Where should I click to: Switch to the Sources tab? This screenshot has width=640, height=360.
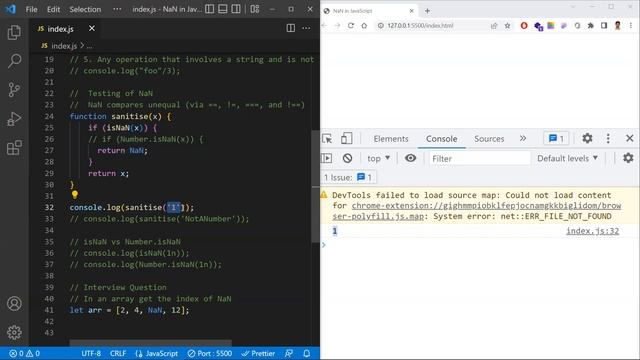click(x=489, y=139)
